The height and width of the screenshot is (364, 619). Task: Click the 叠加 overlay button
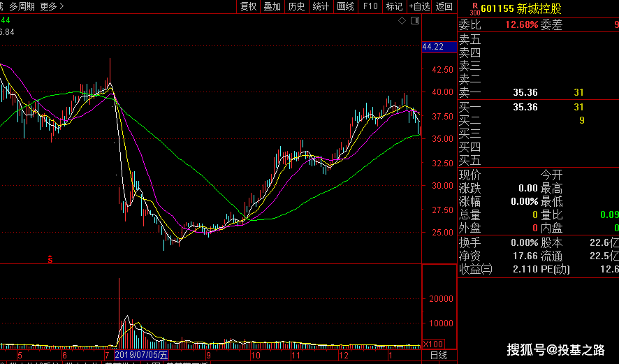point(272,6)
